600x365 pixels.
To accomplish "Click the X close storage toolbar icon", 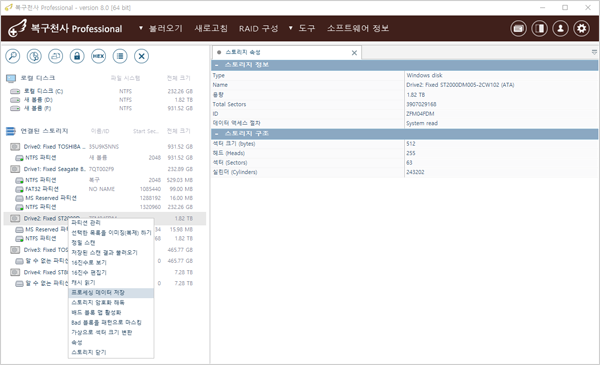I will 141,56.
